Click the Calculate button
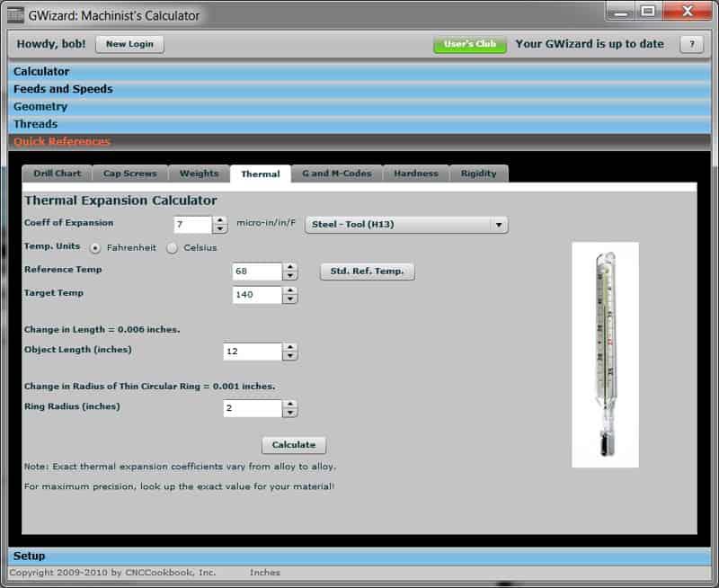 click(293, 444)
